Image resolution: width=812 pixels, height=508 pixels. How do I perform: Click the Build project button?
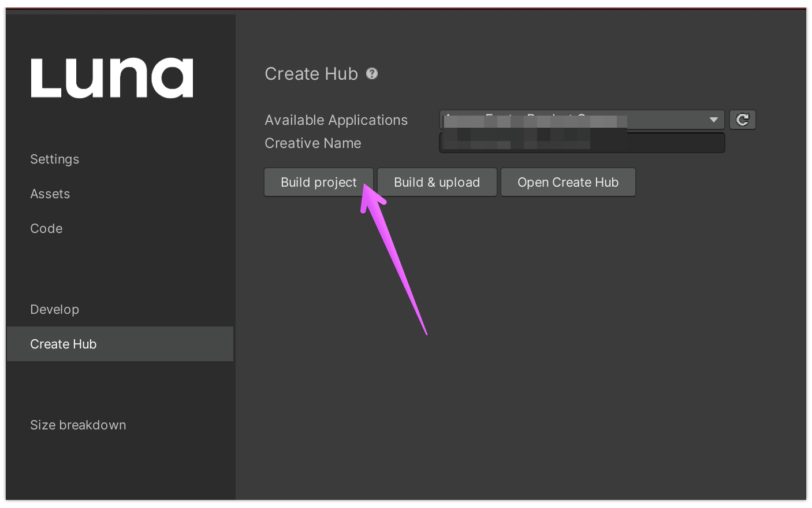319,182
